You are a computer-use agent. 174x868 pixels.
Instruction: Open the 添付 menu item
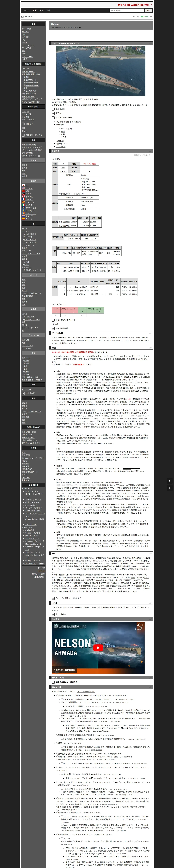point(48,10)
